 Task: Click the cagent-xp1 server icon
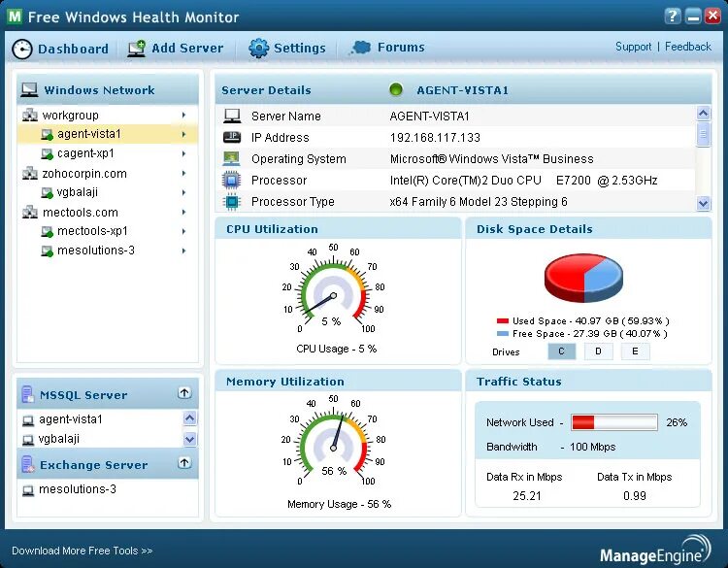coord(47,153)
